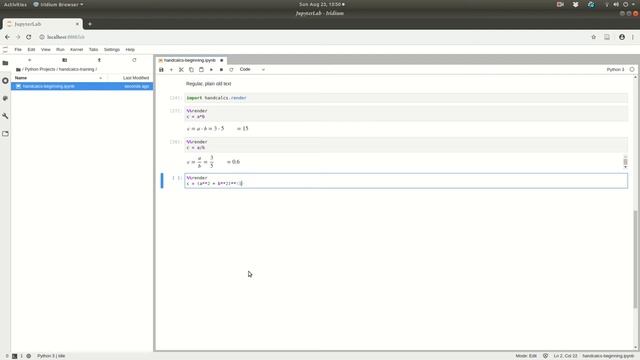The height and width of the screenshot is (360, 640).
Task: Click the cell containing c = a/b
Action: point(406,144)
